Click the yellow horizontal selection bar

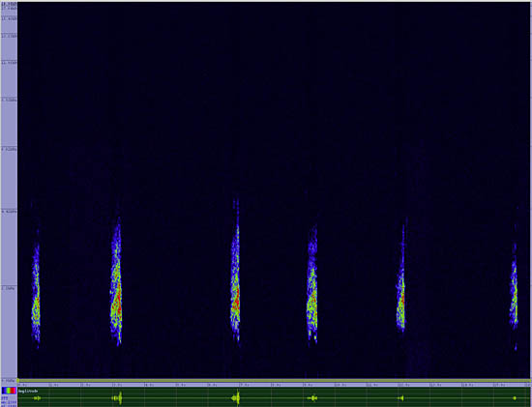[x=274, y=381]
